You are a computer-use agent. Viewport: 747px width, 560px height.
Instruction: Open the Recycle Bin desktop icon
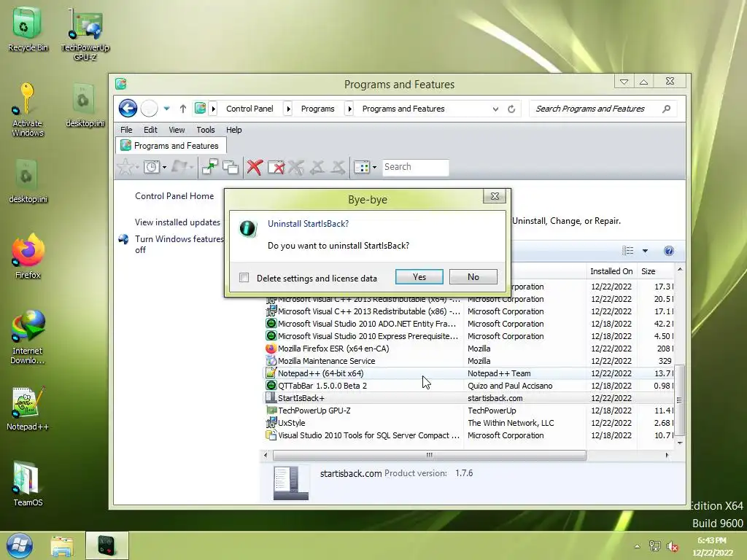pyautogui.click(x=28, y=28)
